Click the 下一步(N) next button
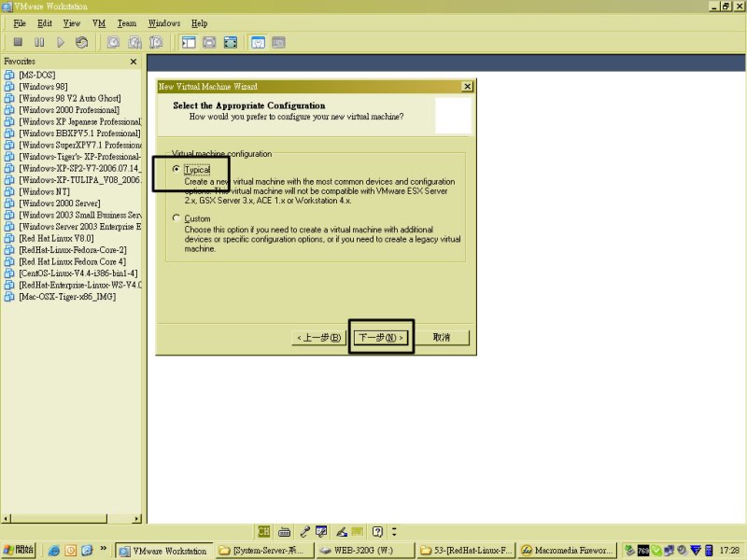Screen dimensions: 747x560 pos(381,338)
